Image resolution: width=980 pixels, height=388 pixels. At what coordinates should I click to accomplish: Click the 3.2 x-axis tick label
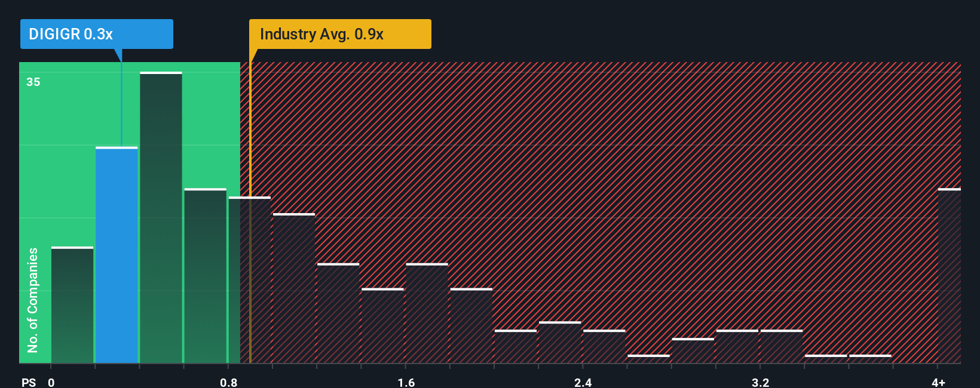pos(760,382)
